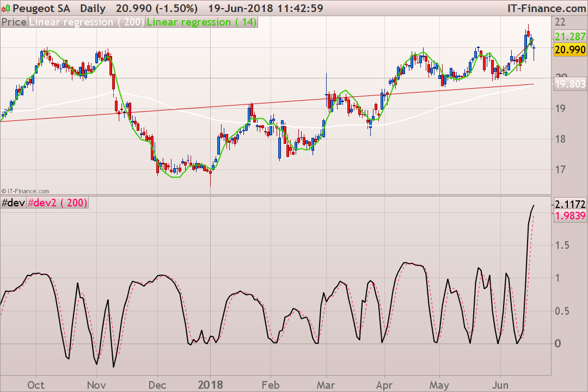Click the 19 price axis label
This screenshot has width=588, height=392.
pos(560,109)
